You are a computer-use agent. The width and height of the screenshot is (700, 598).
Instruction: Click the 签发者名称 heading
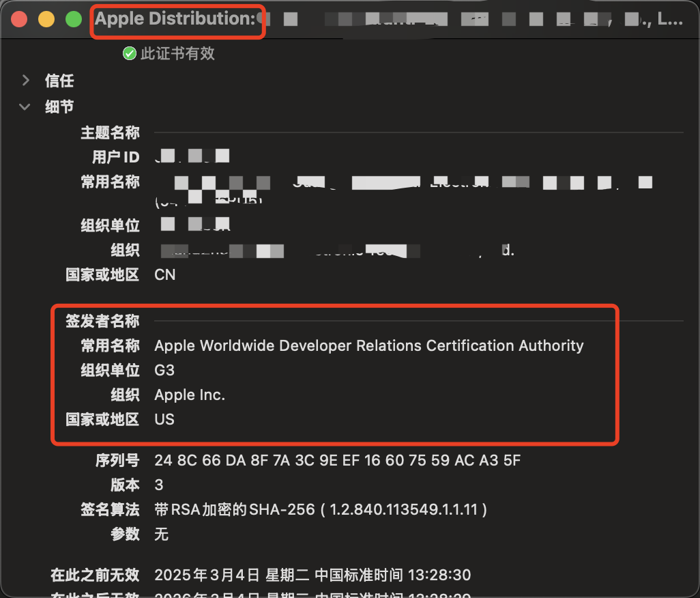tap(102, 321)
